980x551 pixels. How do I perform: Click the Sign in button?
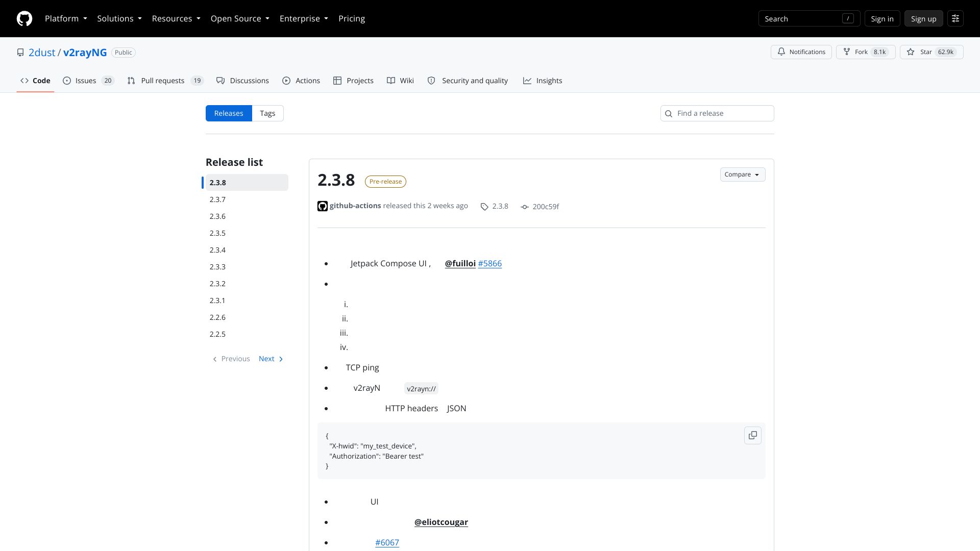coord(882,19)
